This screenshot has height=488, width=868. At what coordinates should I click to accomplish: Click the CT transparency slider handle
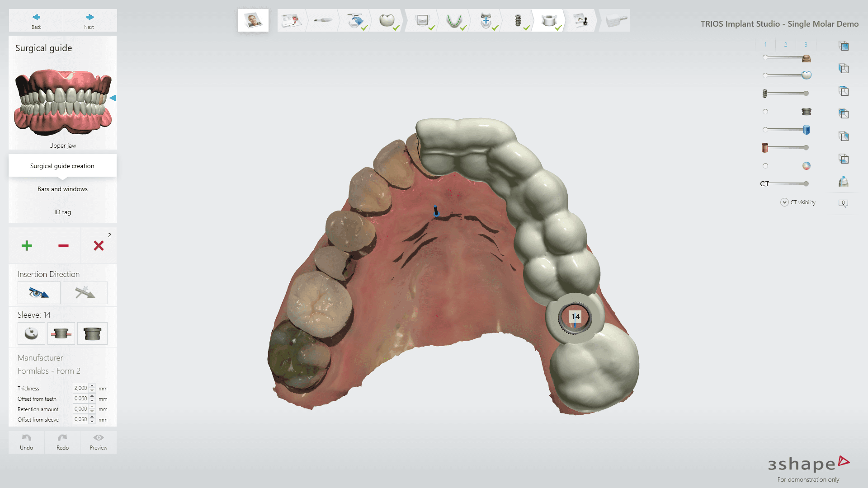click(x=806, y=184)
